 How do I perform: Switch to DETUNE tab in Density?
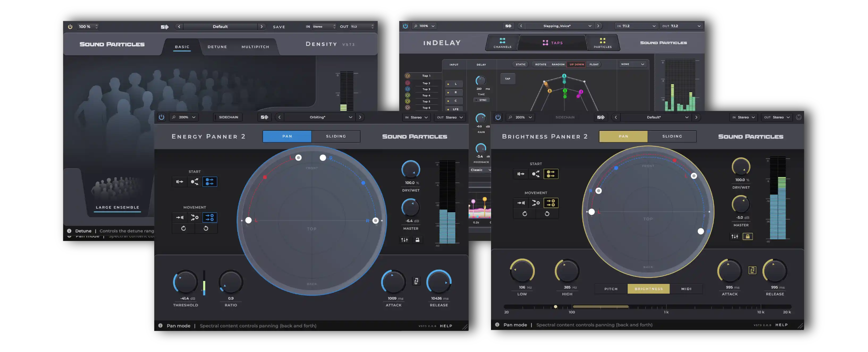click(x=217, y=47)
